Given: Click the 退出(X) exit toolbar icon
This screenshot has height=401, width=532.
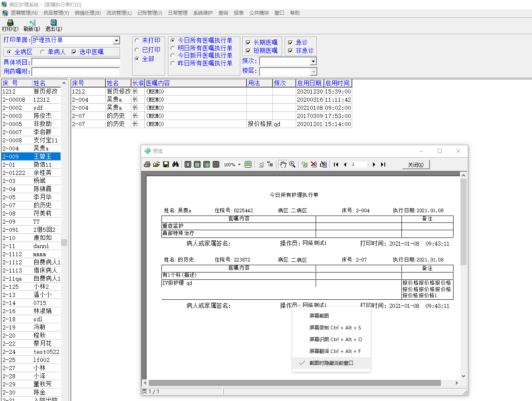Looking at the screenshot, I should tap(54, 26).
